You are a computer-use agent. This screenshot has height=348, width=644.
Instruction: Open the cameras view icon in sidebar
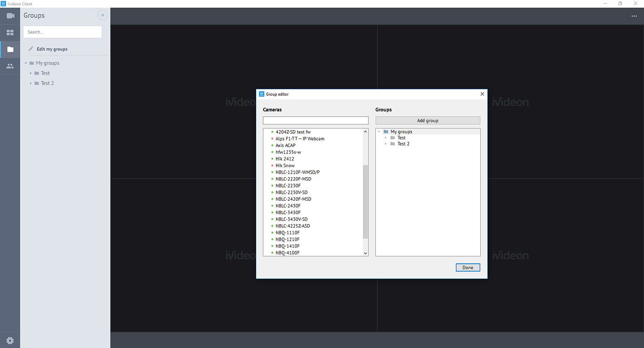coord(10,16)
